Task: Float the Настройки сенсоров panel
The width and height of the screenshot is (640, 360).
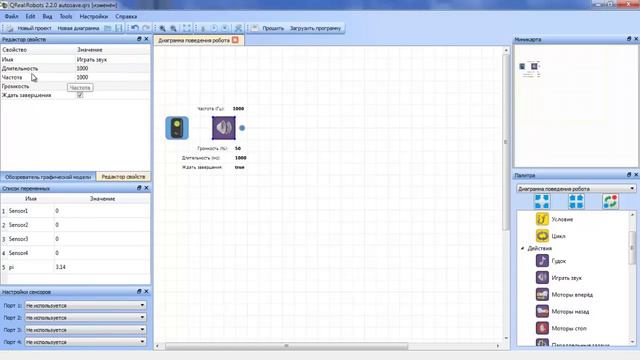Action: click(x=139, y=291)
